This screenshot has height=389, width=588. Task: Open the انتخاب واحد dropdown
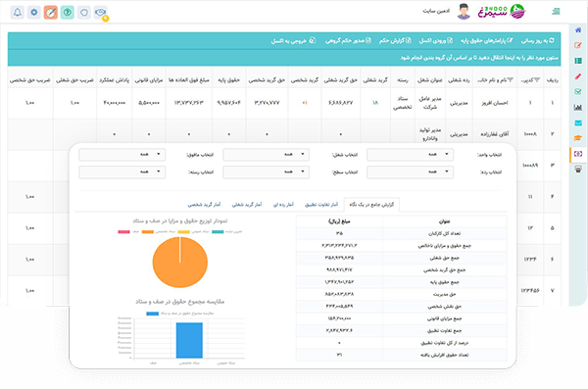tap(410, 155)
